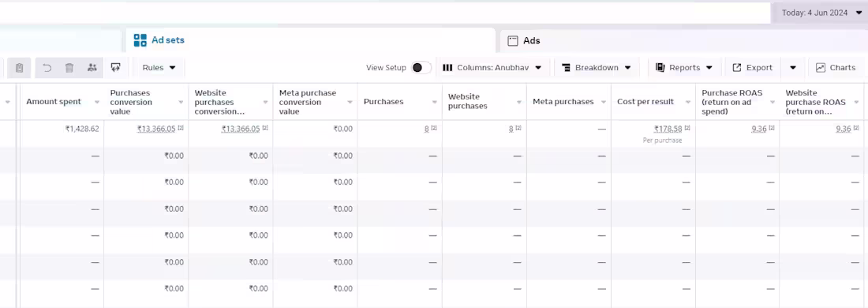Image resolution: width=868 pixels, height=308 pixels.
Task: Click the A/B test icon
Action: (x=116, y=68)
